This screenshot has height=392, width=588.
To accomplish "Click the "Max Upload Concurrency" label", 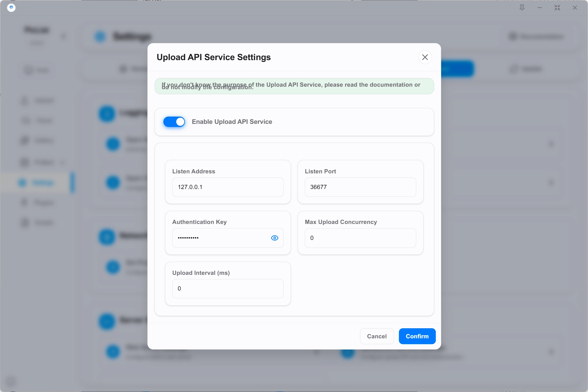I will click(341, 222).
